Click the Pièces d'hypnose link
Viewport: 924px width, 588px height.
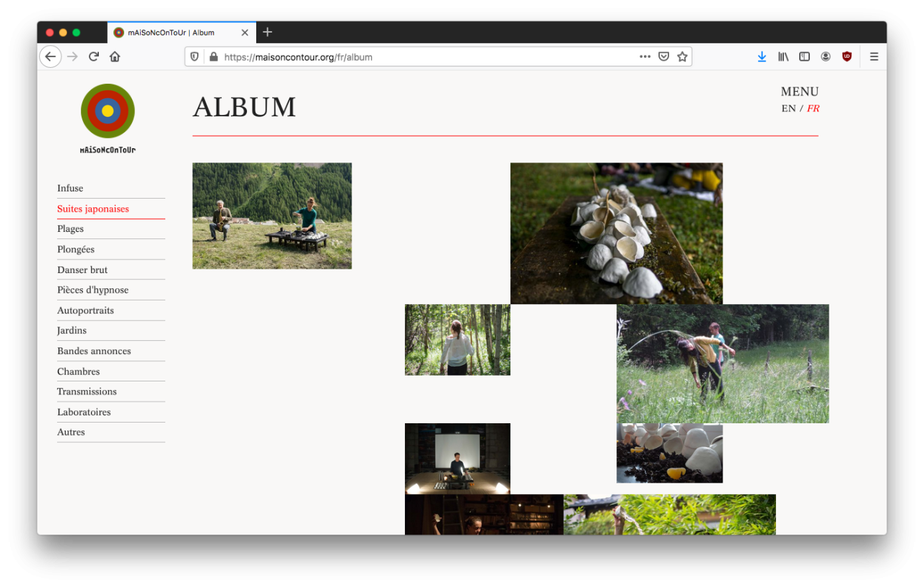point(92,290)
